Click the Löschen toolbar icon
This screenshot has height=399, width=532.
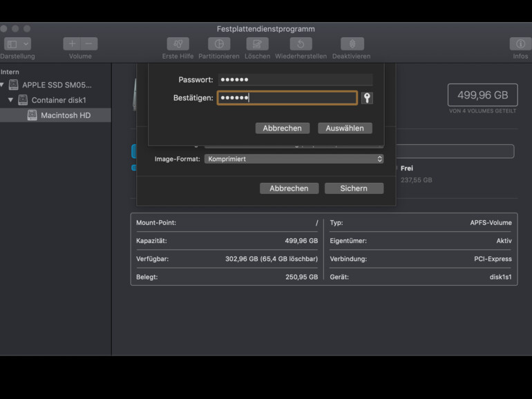pos(257,44)
